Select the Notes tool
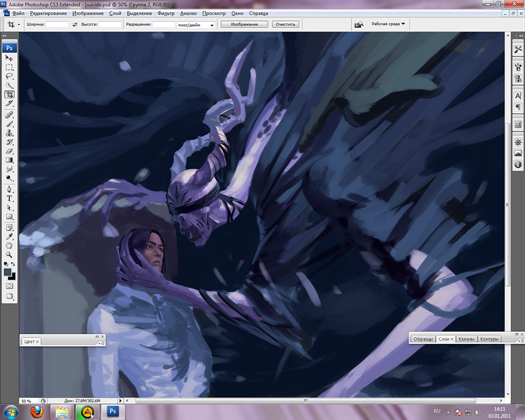Screen dimensions: 525x420 click(x=9, y=228)
